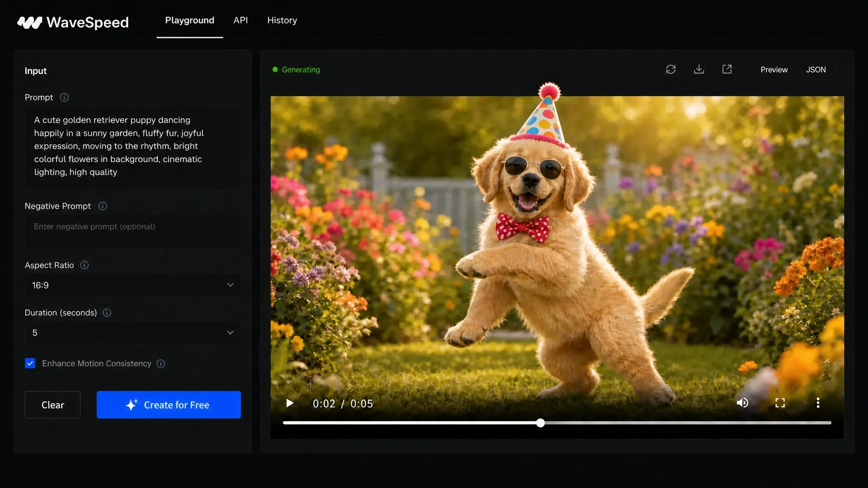The image size is (868, 488).
Task: Click the WaveSpeed logo
Action: 73,22
